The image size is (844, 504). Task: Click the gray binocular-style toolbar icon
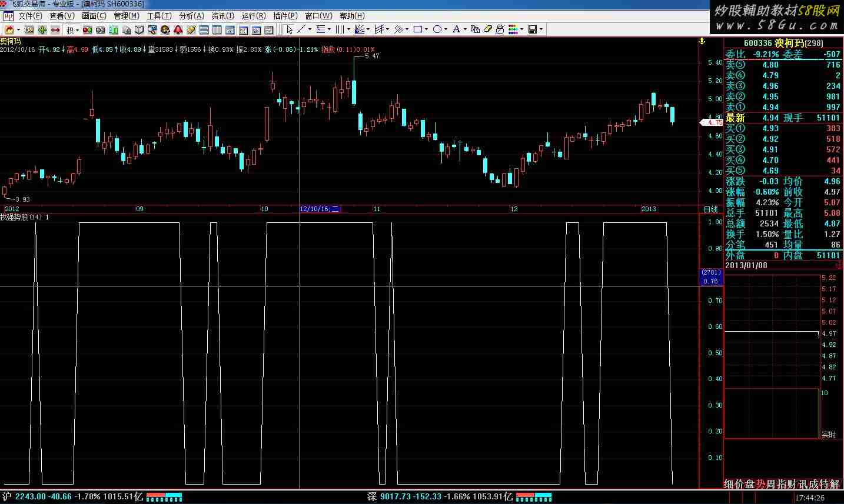[101, 29]
